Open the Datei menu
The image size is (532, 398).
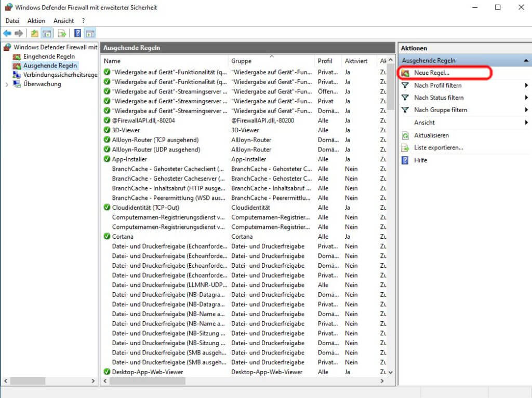pos(12,21)
